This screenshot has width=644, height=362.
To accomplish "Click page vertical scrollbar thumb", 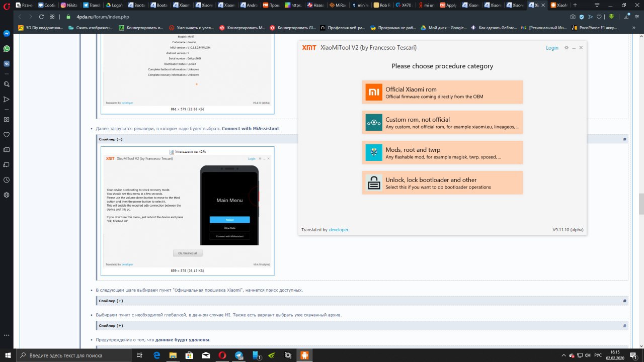I will pyautogui.click(x=641, y=204).
